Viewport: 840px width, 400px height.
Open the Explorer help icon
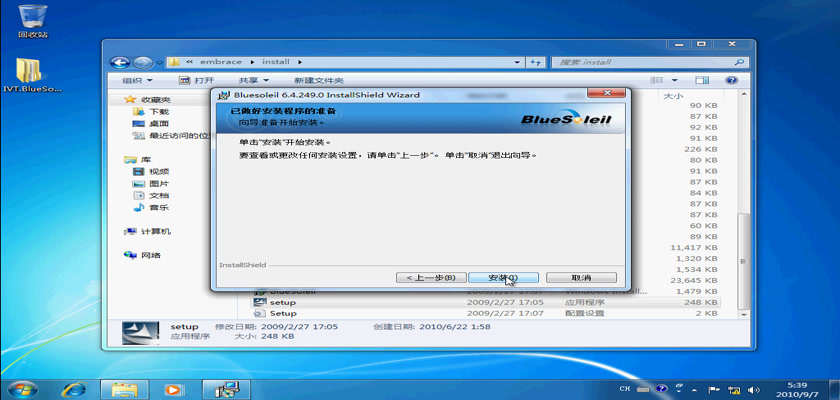735,80
